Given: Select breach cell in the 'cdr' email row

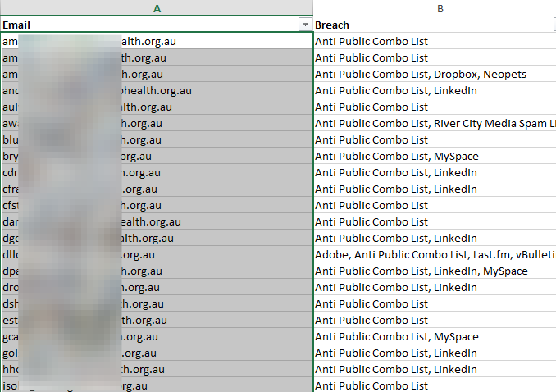Looking at the screenshot, I should 435,172.
